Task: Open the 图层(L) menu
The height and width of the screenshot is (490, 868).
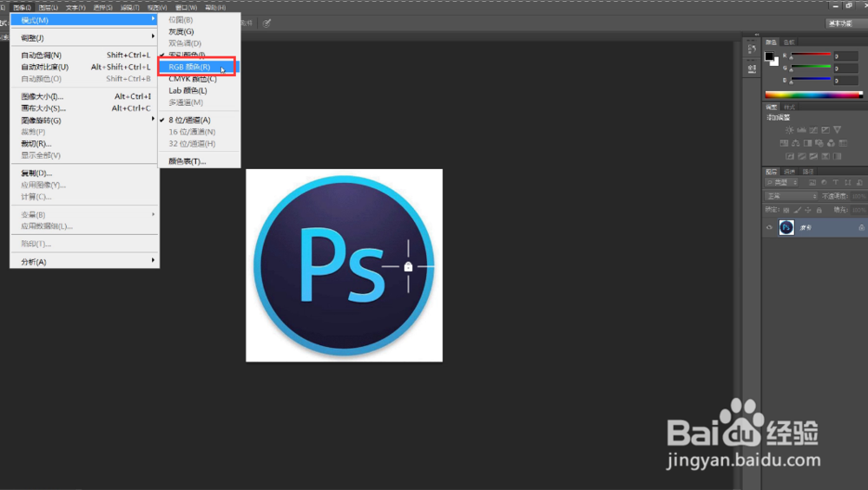Action: tap(48, 8)
